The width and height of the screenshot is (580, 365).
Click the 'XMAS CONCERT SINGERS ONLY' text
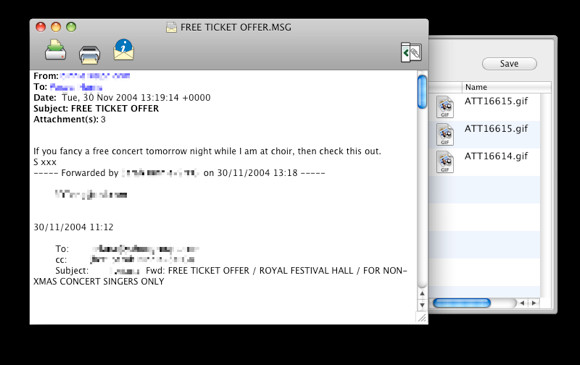tap(99, 281)
